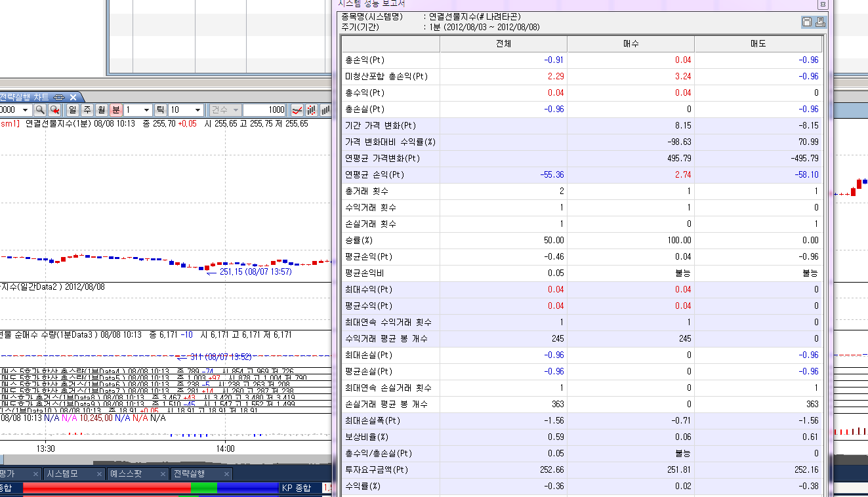This screenshot has height=497, width=868.
Task: Print the system performance report
Action: click(820, 22)
